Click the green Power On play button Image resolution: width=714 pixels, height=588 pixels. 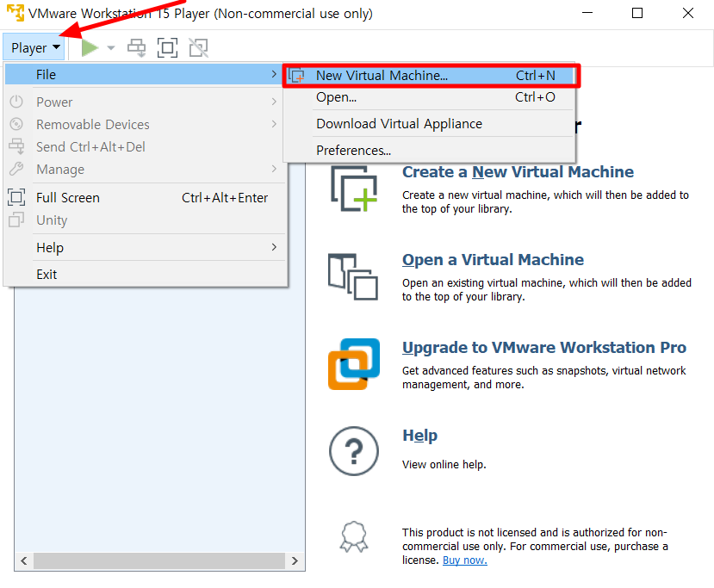point(90,47)
